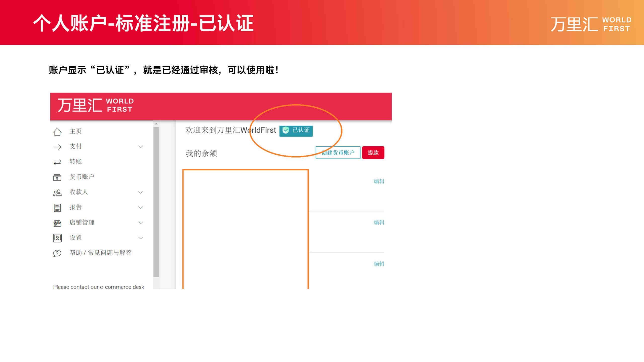Open the 店铺管理 menu item
Image resolution: width=644 pixels, height=362 pixels.
click(82, 222)
